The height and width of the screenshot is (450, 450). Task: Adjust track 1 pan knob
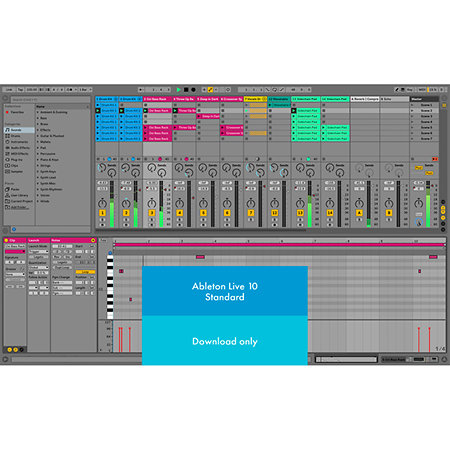click(x=102, y=203)
